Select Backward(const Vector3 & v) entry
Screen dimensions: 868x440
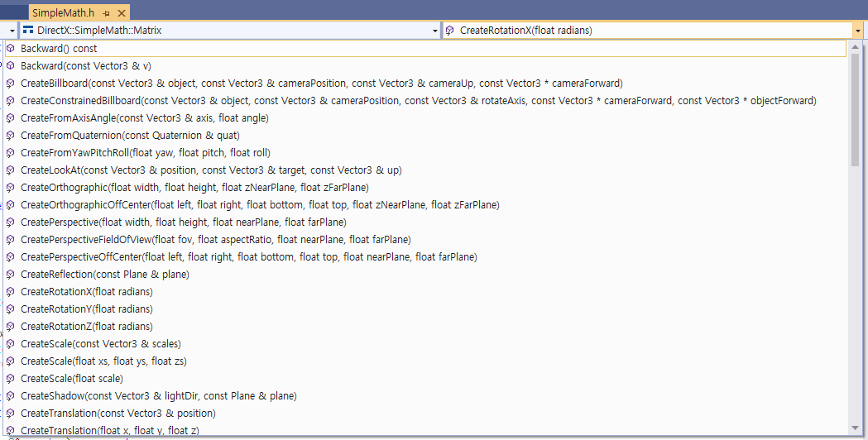pos(425,66)
